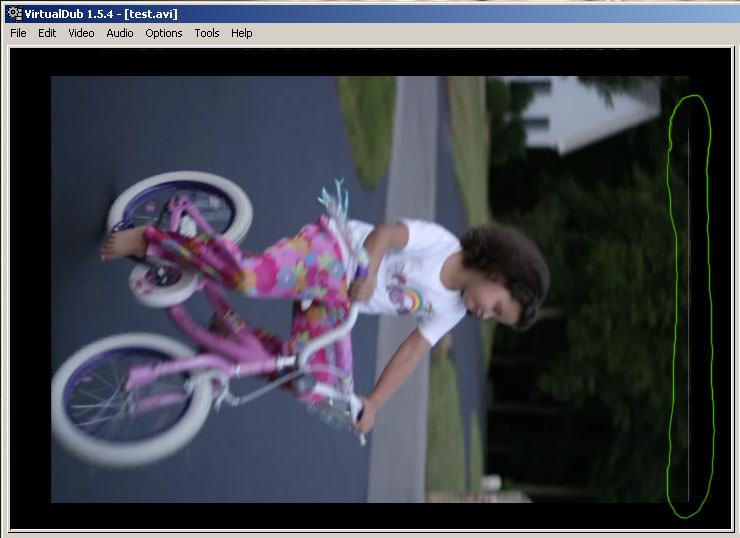Open the Video menu

pyautogui.click(x=81, y=33)
